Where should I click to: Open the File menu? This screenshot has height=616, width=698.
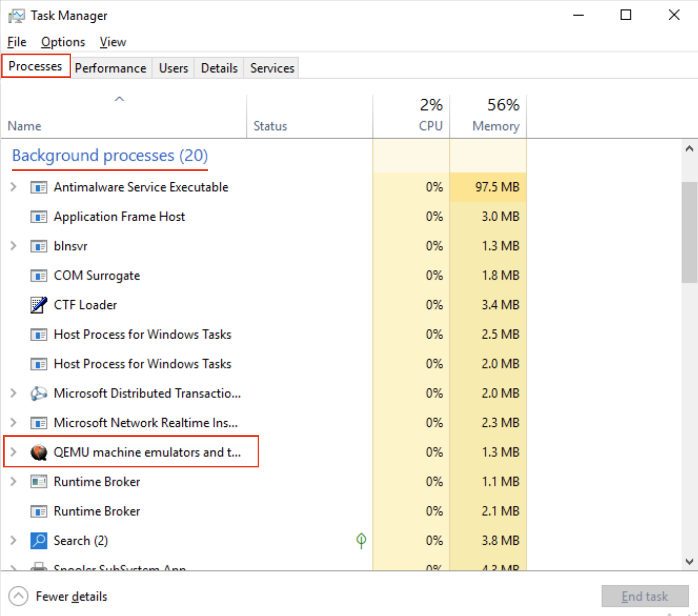17,42
